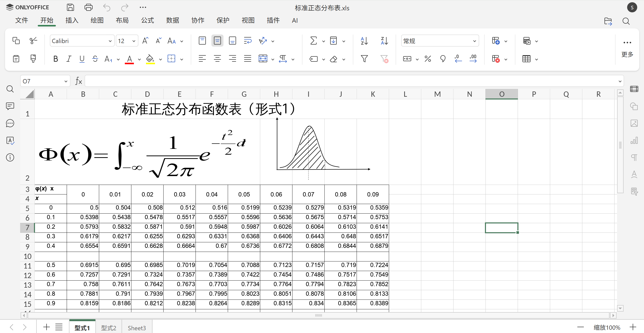Click the Save icon in title bar

tap(70, 7)
